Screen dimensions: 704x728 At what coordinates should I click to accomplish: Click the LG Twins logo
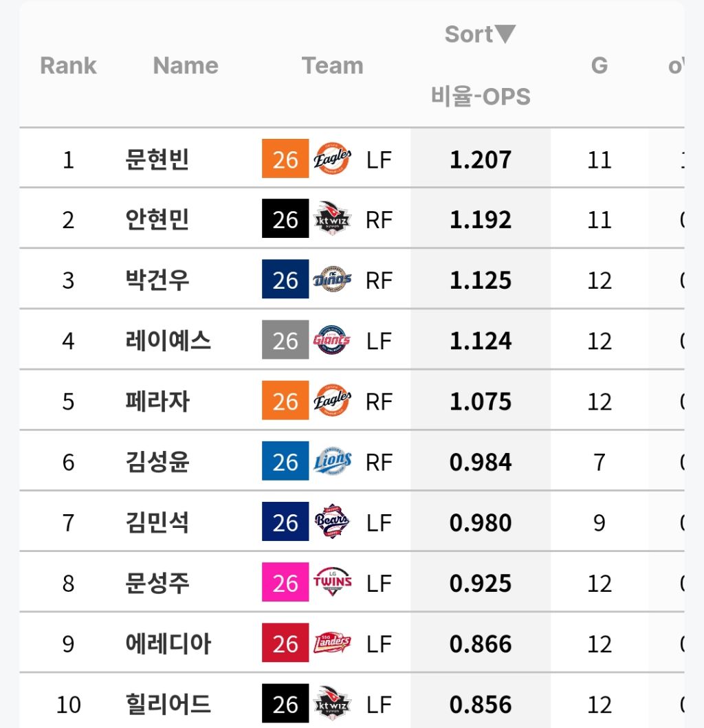coord(332,582)
